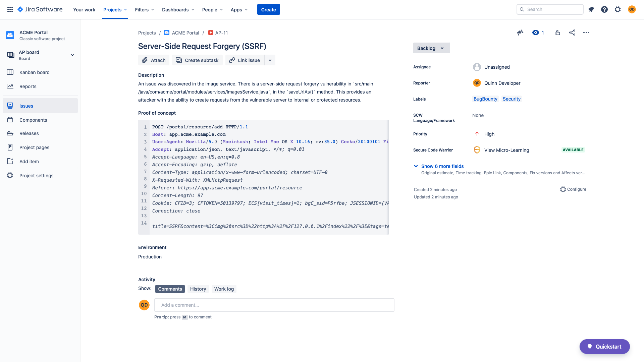This screenshot has height=362, width=644.
Task: Go to Issues in the sidebar
Action: coord(40,106)
